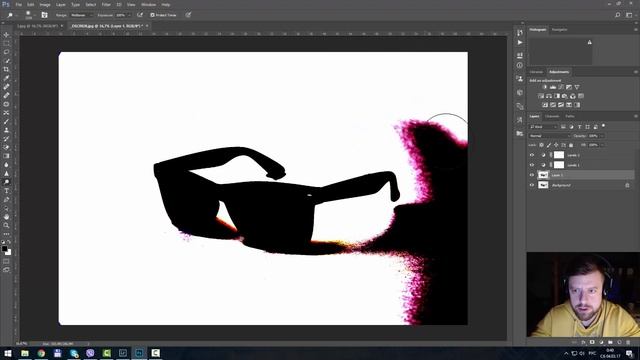Viewport: 640px width, 360px height.
Task: Toggle lock all padlock icon
Action: click(571, 145)
